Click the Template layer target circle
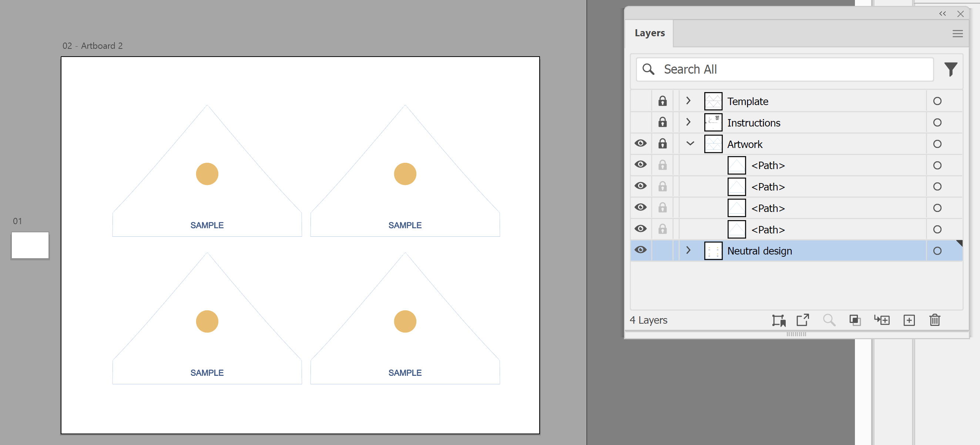980x445 pixels. coord(937,101)
